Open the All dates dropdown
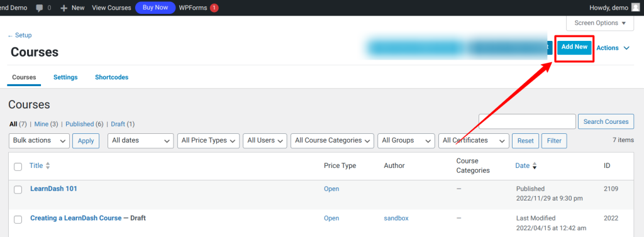 click(x=140, y=140)
